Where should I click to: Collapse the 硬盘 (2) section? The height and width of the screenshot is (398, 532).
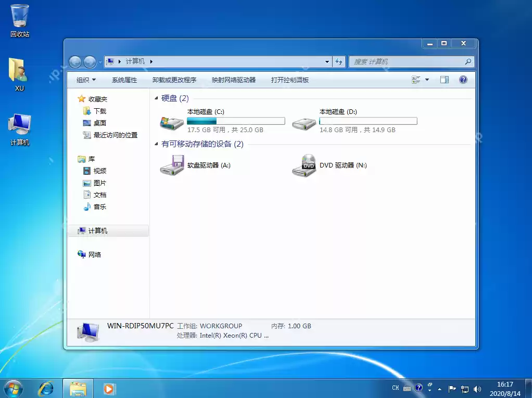(x=158, y=98)
